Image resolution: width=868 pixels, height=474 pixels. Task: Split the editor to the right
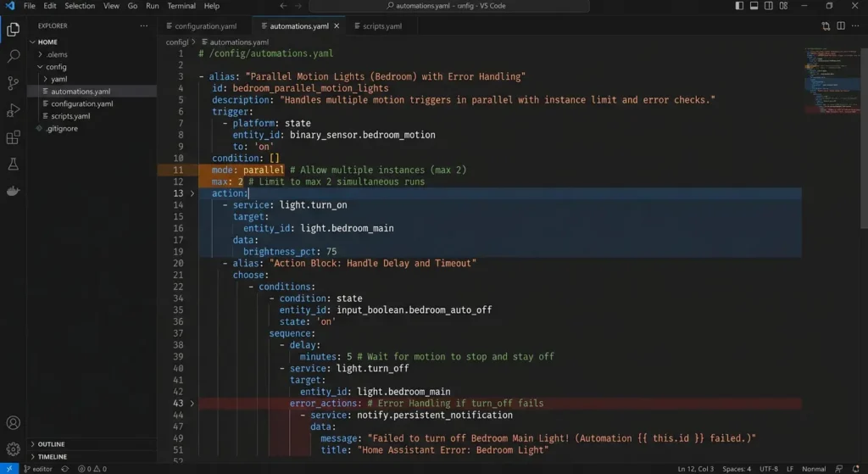(840, 26)
